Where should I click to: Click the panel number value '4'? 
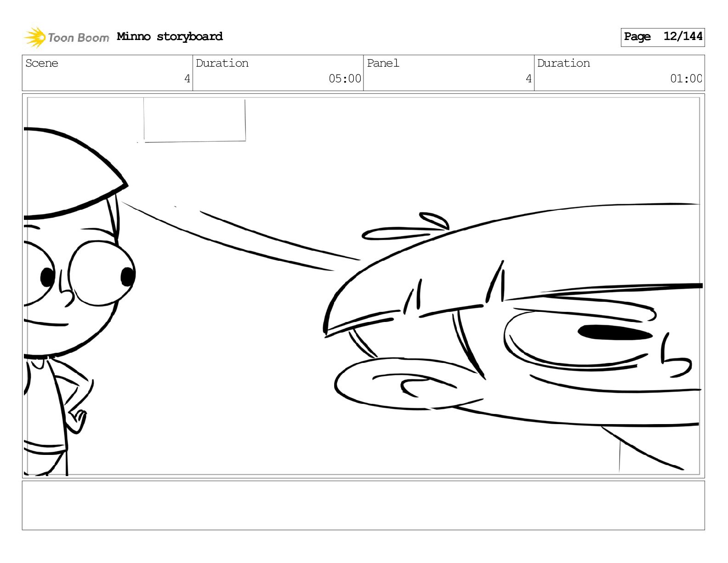[529, 79]
